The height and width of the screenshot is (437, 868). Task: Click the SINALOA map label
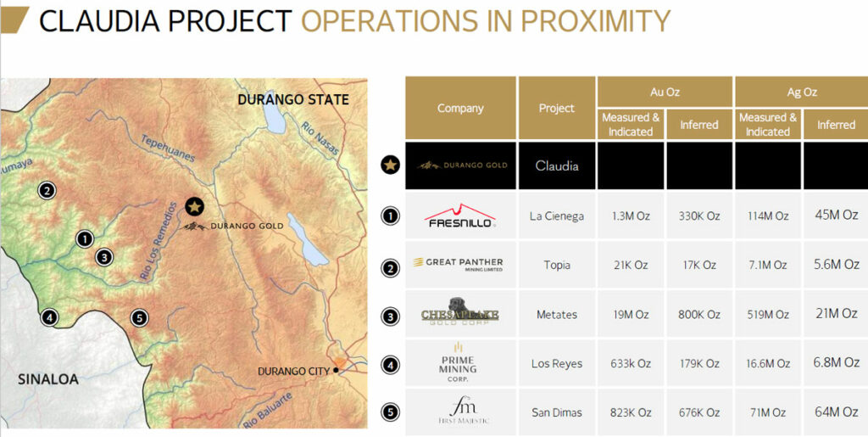click(48, 379)
